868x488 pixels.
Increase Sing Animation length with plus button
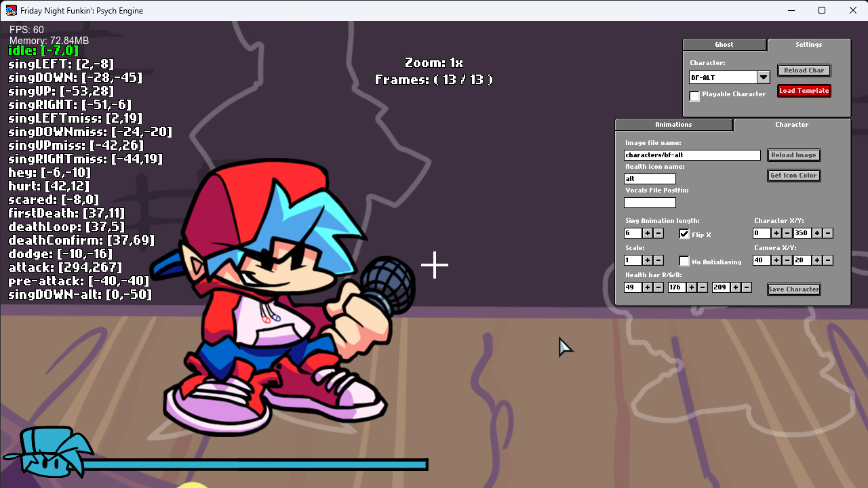pos(648,233)
